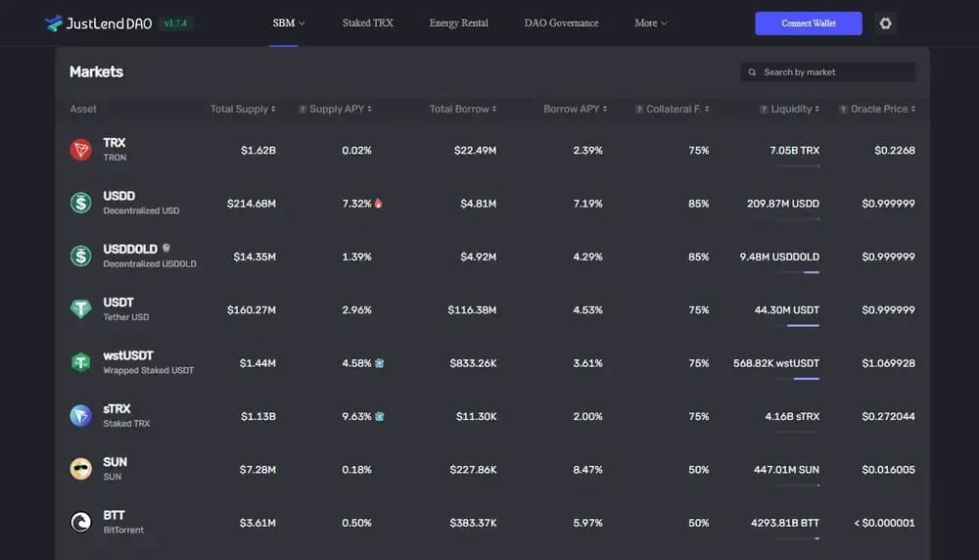
Task: Click the info badge next to USDDOLD
Action: 166,249
